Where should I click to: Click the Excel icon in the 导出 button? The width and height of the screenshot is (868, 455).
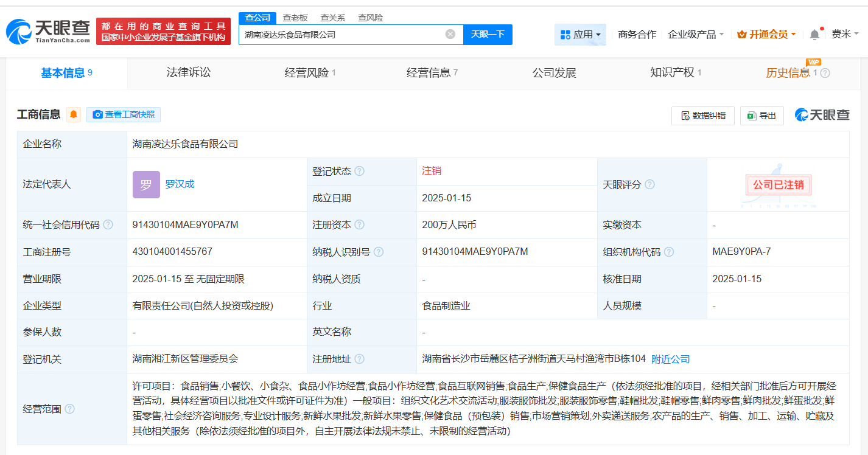751,116
